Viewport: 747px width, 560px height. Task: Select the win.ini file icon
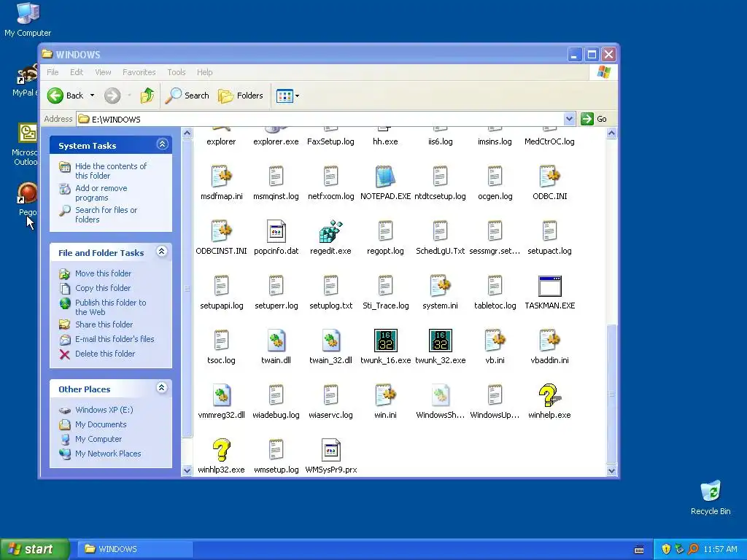coord(385,395)
